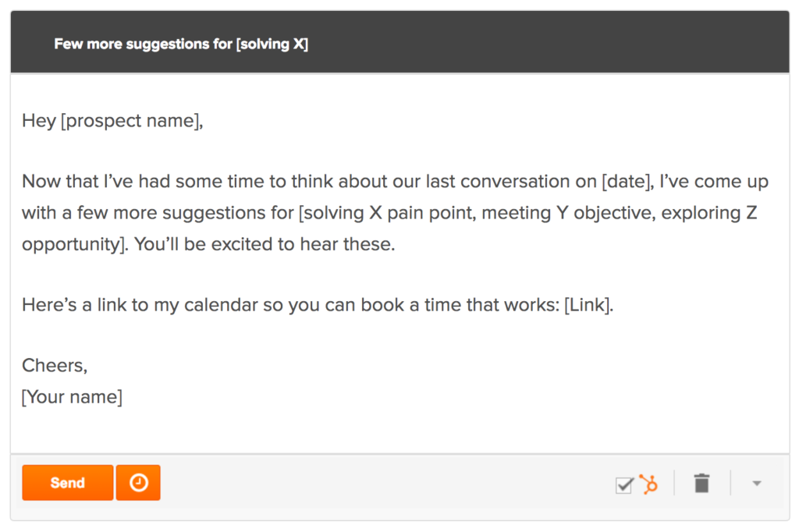The height and width of the screenshot is (532, 799).
Task: Click the [date] placeholder in the body
Action: point(628,182)
